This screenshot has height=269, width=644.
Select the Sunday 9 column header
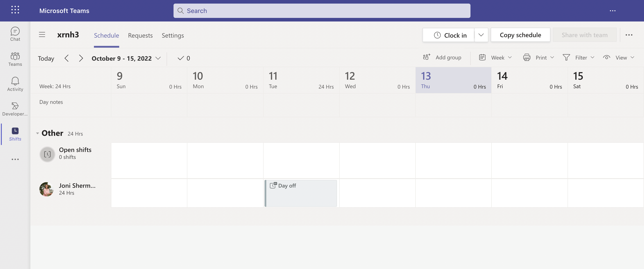[149, 80]
